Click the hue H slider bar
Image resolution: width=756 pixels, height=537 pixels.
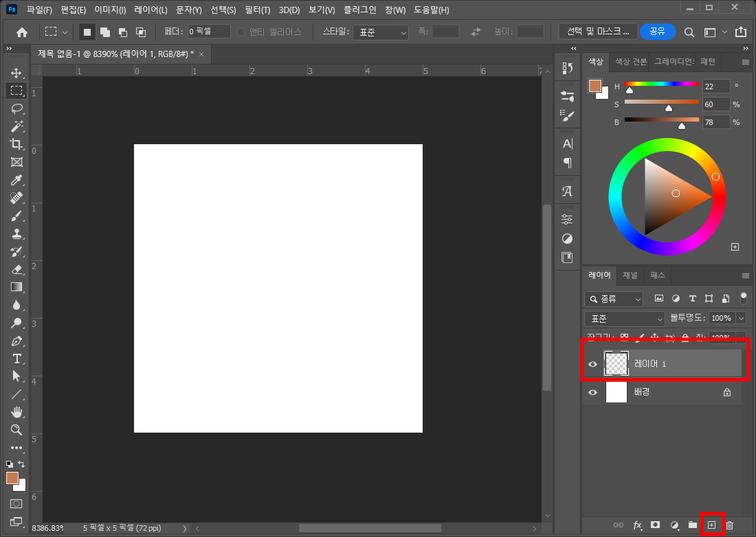(x=661, y=84)
